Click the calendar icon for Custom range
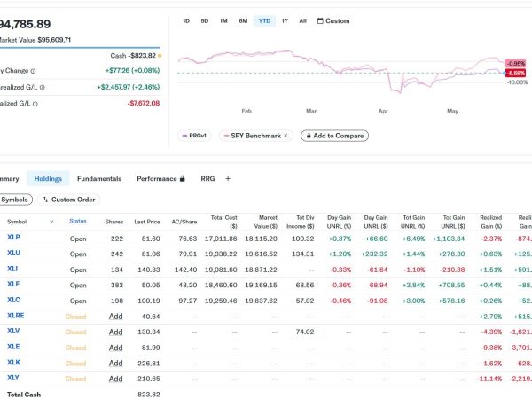Viewport: 532px width, 399px height. [320, 21]
